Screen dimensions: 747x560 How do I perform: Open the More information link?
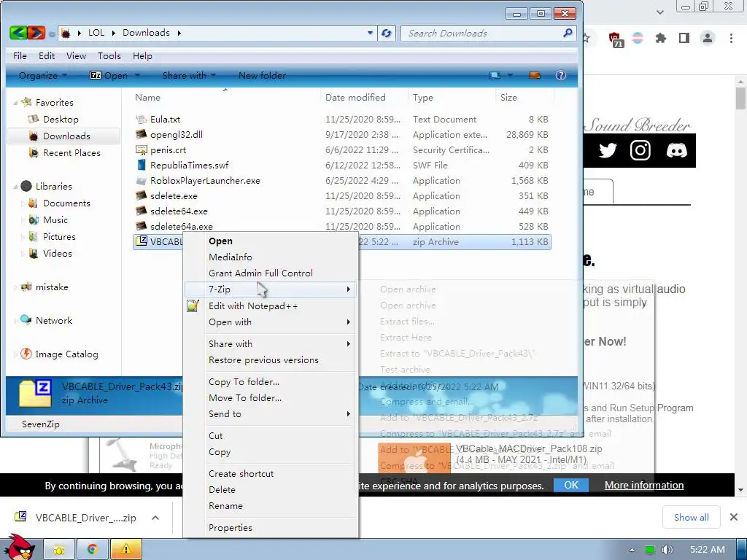644,485
